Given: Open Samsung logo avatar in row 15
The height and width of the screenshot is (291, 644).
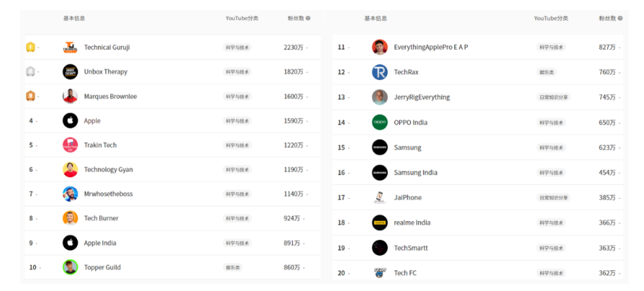Looking at the screenshot, I should coord(380,148).
